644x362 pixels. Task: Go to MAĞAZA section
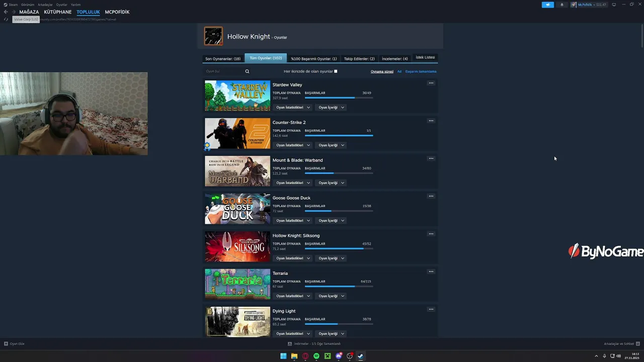pyautogui.click(x=29, y=12)
